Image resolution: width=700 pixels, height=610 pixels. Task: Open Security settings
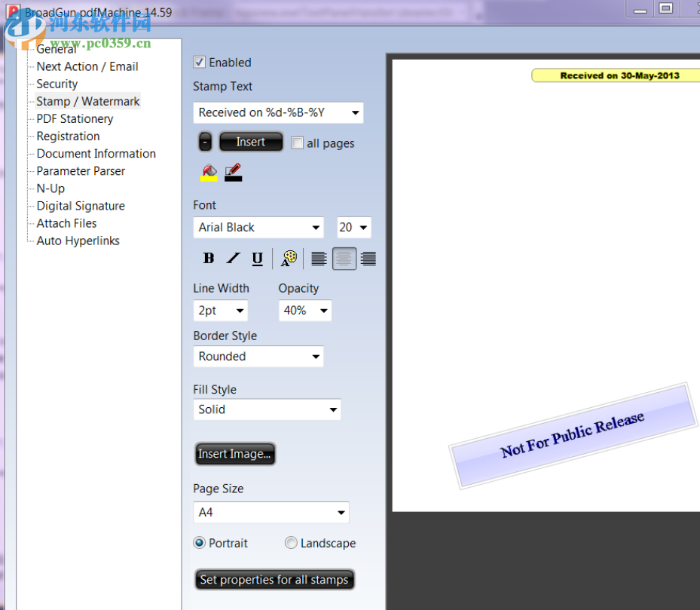[x=57, y=84]
